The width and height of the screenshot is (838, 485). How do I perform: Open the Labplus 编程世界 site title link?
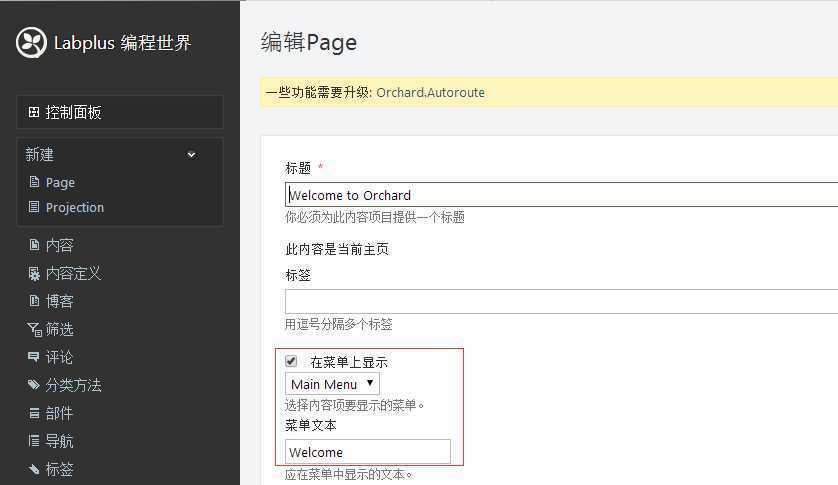[x=122, y=43]
